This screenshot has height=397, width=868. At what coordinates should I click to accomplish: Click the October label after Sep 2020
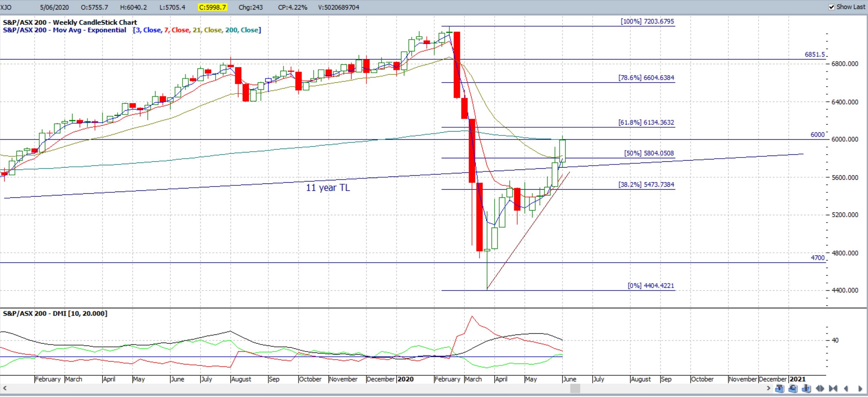(x=702, y=379)
